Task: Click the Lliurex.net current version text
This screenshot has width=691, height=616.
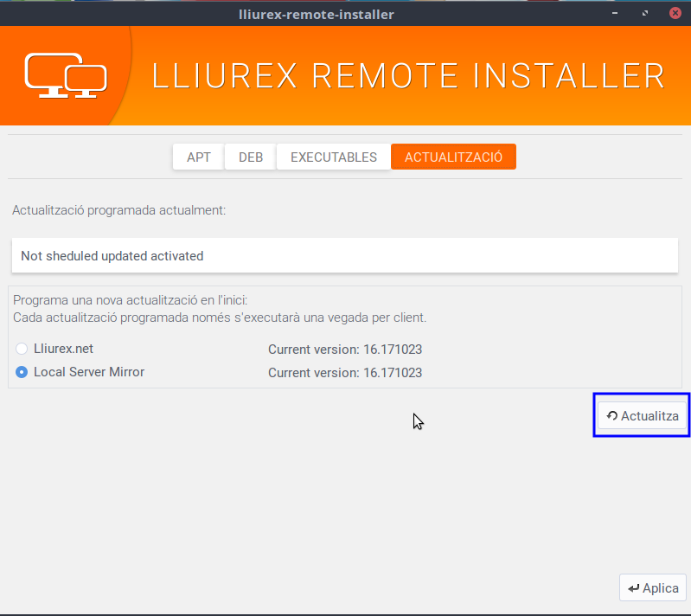Action: point(344,350)
